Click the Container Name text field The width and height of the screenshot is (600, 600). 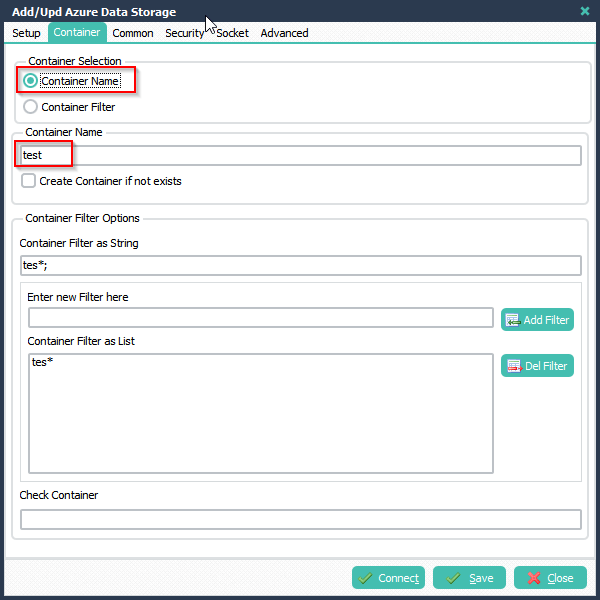(301, 155)
